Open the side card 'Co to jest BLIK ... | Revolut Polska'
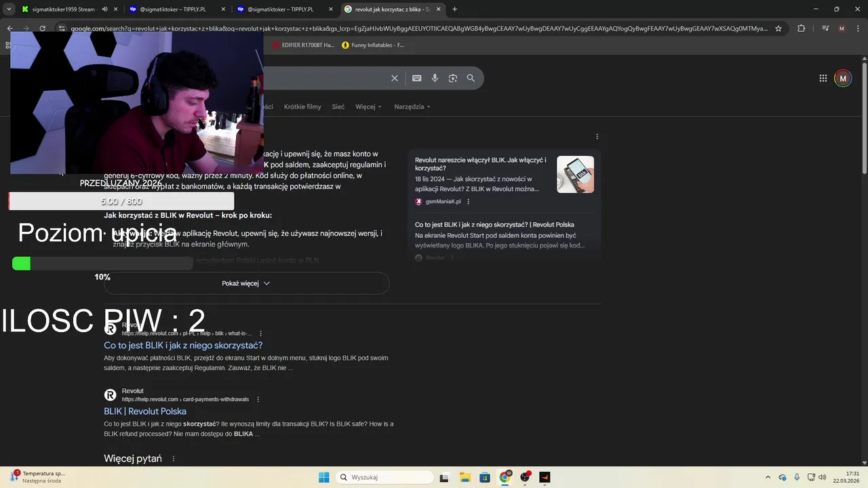This screenshot has height=488, width=868. point(494,224)
